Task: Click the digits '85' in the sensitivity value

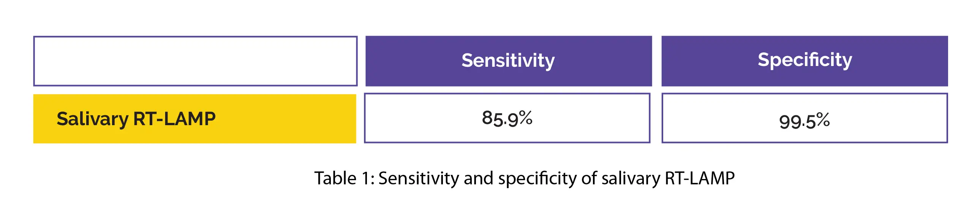Action: (492, 118)
